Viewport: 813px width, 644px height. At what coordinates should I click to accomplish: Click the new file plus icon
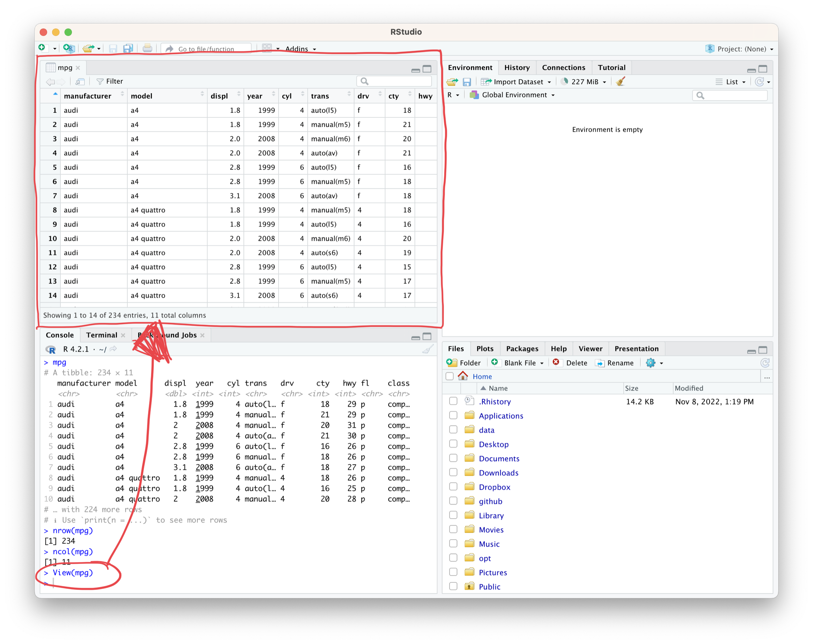coord(42,48)
